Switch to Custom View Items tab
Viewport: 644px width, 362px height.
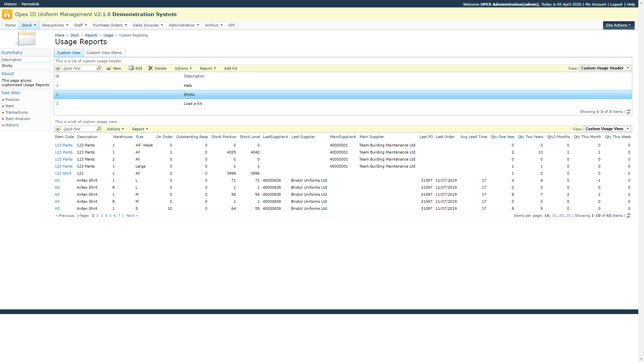104,53
